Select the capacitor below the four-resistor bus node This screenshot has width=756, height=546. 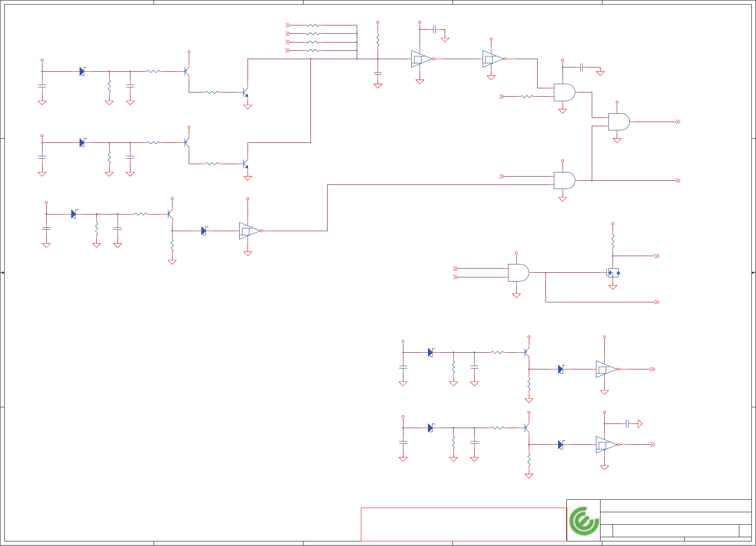click(378, 73)
